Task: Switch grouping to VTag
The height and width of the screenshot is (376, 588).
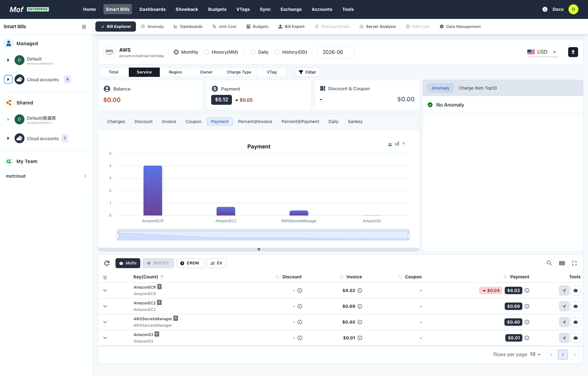Action: click(x=272, y=72)
